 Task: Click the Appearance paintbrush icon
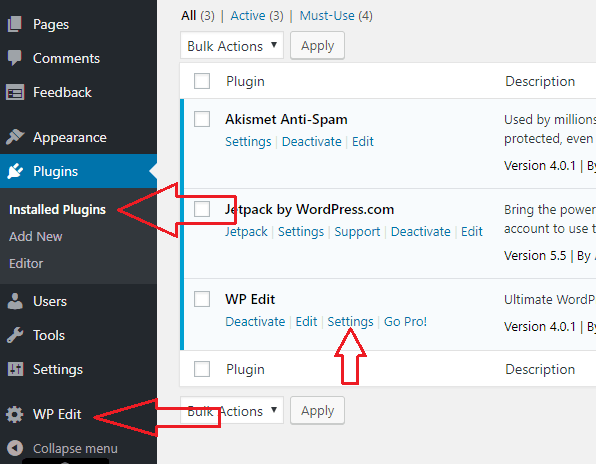tap(15, 137)
